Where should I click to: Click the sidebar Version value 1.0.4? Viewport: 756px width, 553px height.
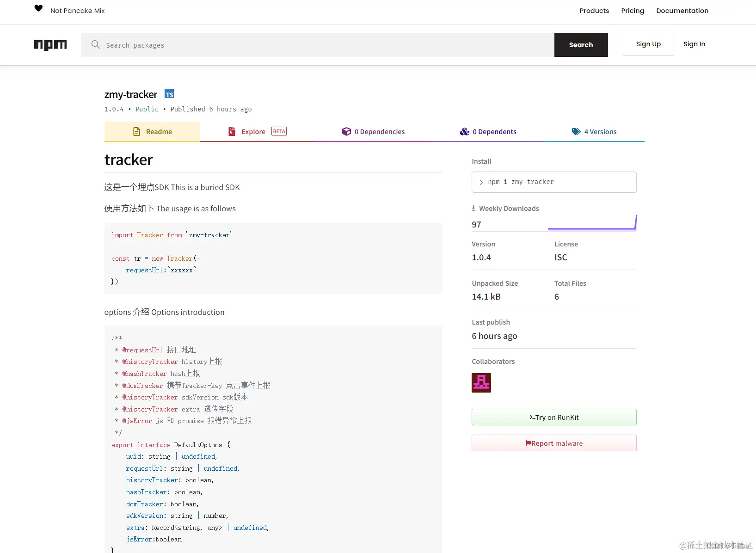pos(481,258)
